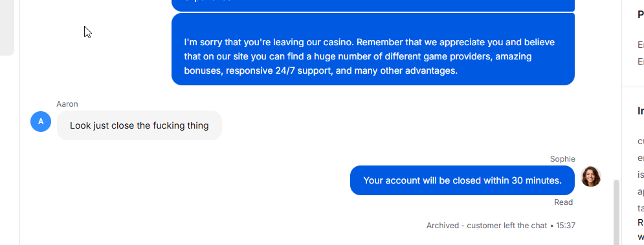Click the "account will be closed" message
Viewport: 644px width, 245px height.
tap(462, 180)
